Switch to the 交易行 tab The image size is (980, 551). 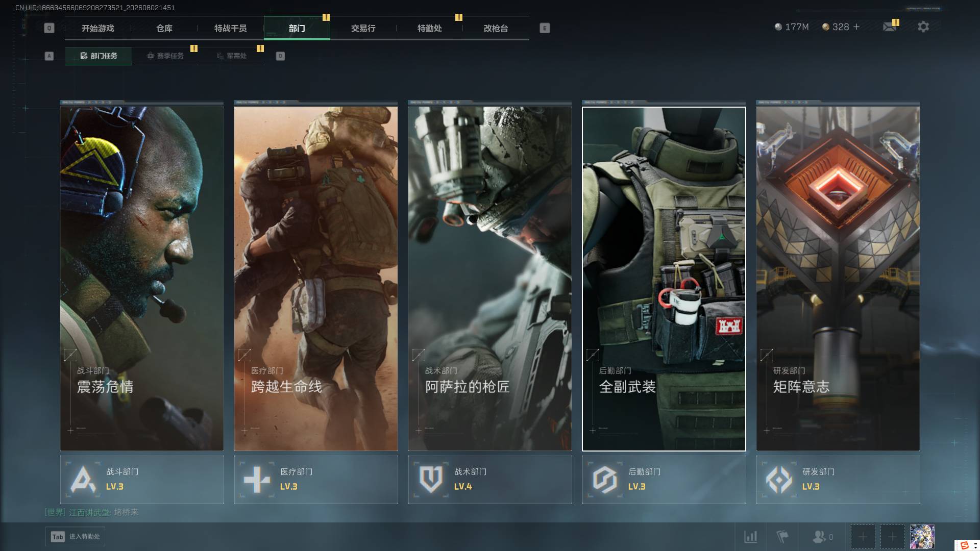(363, 28)
